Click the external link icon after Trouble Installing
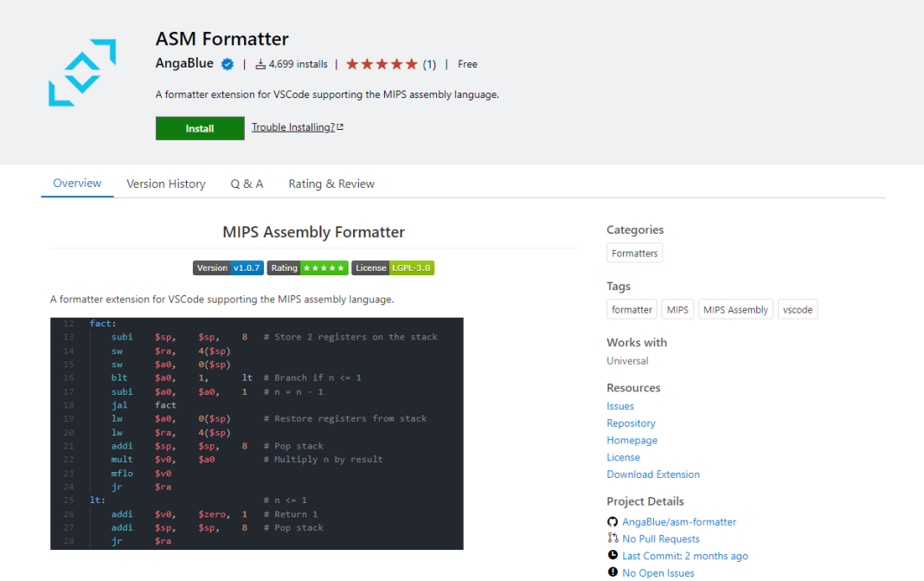Screen dimensions: 924x581 coord(341,126)
